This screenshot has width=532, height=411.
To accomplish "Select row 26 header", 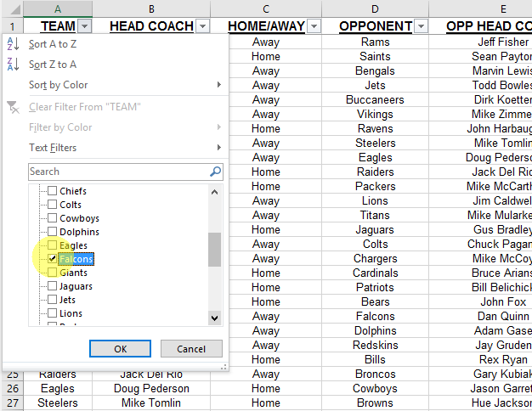I will (12, 388).
